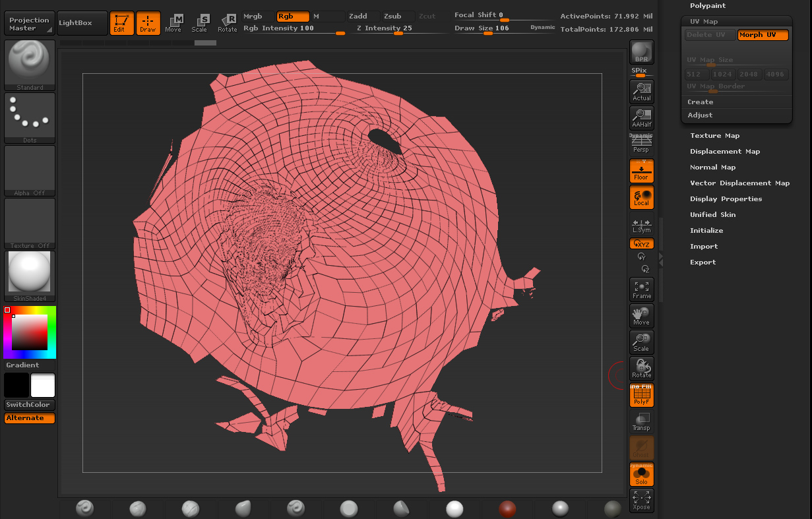
Task: Click the right shelf Move canvas icon
Action: 642,316
